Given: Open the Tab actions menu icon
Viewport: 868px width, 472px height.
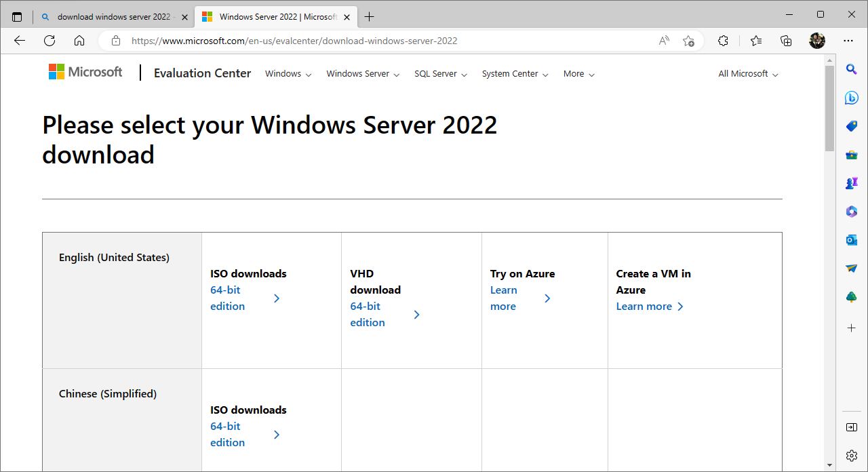Looking at the screenshot, I should (17, 17).
